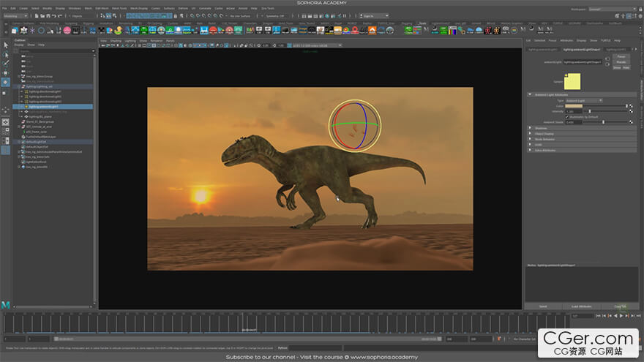Image resolution: width=644 pixels, height=362 pixels.
Task: Expand the Shadows section
Action: tap(538, 128)
